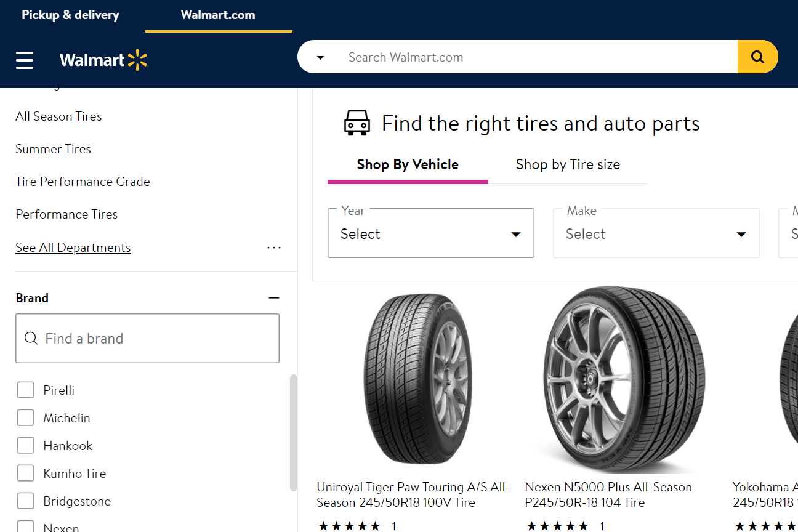Check the Hankook brand checkbox
798x532 pixels.
(x=25, y=445)
